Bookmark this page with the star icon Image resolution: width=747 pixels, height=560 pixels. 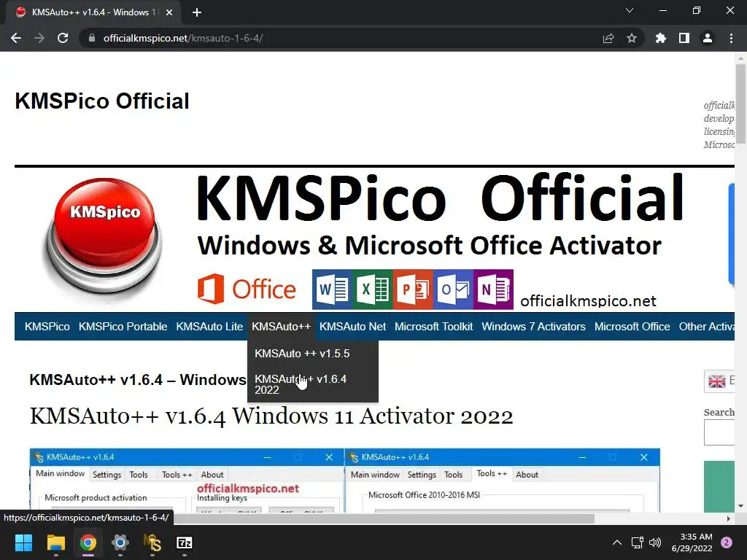tap(632, 38)
